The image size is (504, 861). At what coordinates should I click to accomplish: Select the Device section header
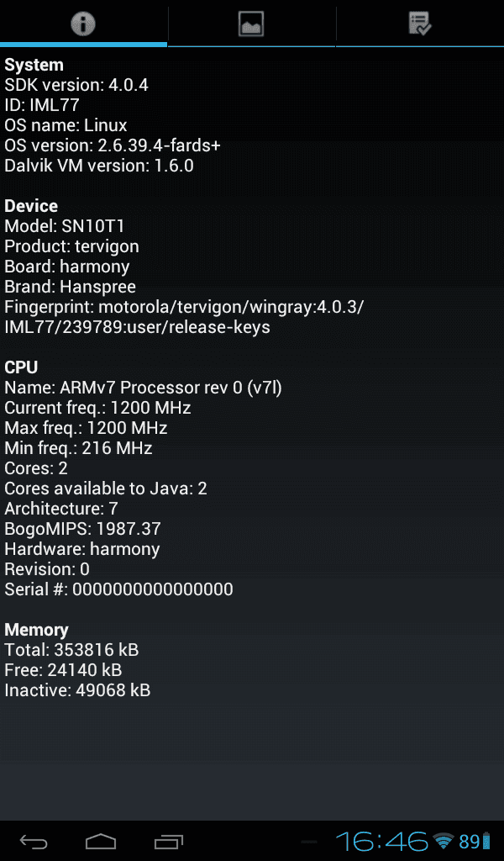(31, 206)
